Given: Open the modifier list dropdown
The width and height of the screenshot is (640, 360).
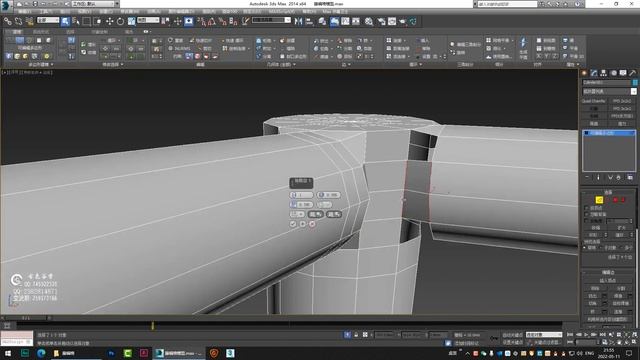Looking at the screenshot, I should (x=609, y=91).
